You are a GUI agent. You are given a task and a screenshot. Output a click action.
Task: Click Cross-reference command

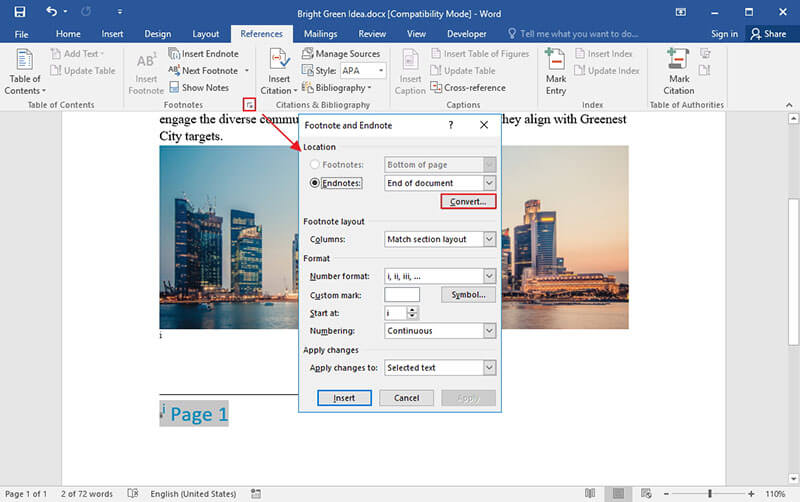coord(468,88)
